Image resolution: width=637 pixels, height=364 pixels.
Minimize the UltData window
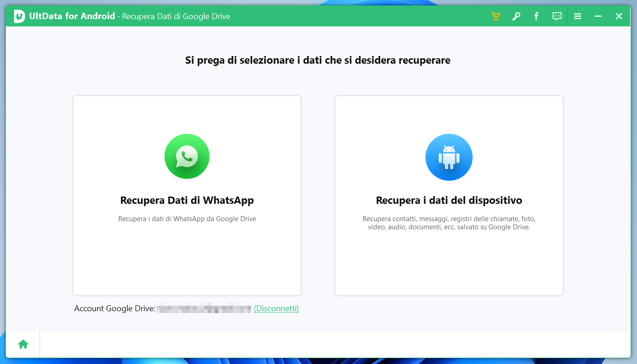click(598, 16)
